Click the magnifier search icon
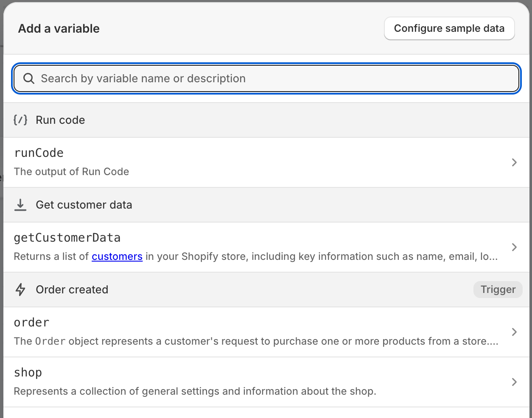 point(28,78)
